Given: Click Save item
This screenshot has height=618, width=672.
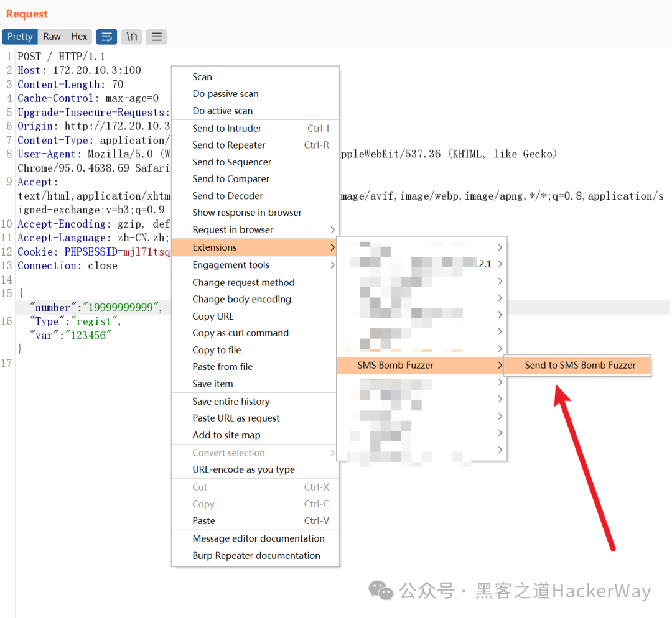Looking at the screenshot, I should (256, 384).
